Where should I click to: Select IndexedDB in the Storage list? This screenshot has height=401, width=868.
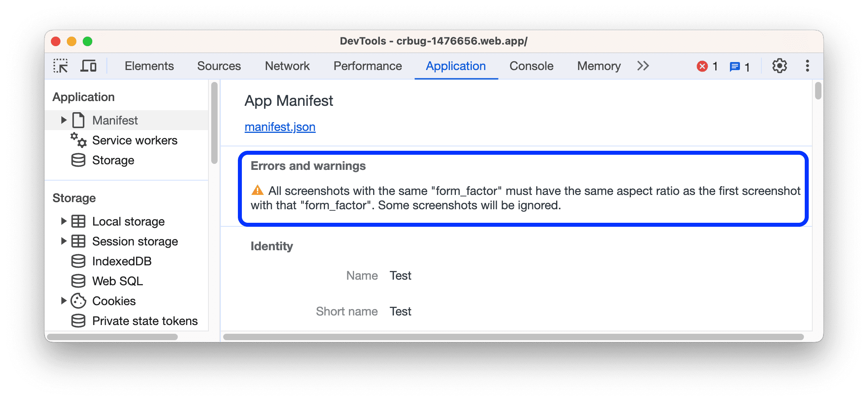[122, 261]
